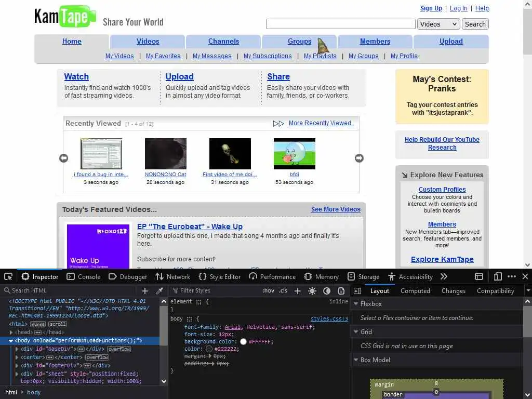Toggle the three-pane inspector sidebar
Screen dimensions: 532x399
357,291
